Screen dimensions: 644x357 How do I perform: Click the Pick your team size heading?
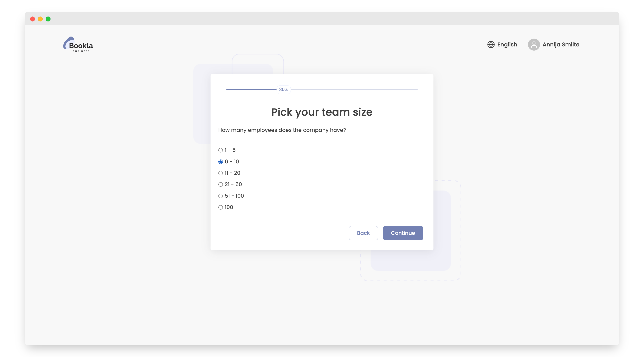click(322, 112)
